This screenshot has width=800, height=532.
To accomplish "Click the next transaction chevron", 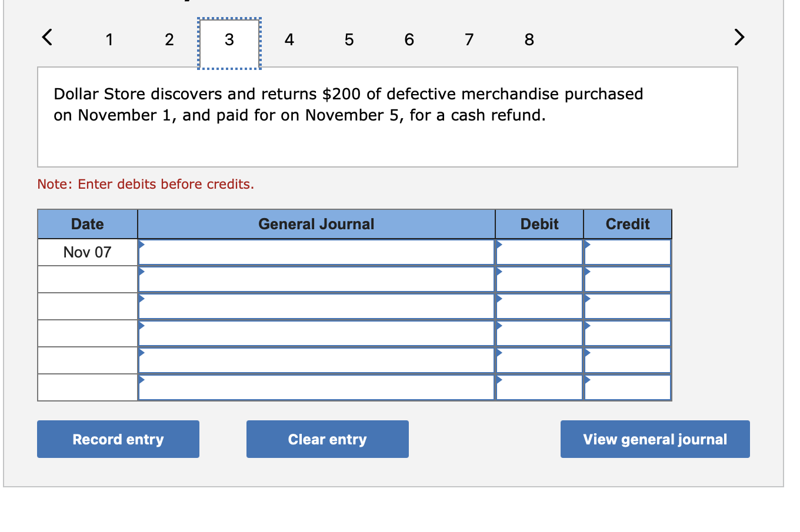I will (x=739, y=37).
